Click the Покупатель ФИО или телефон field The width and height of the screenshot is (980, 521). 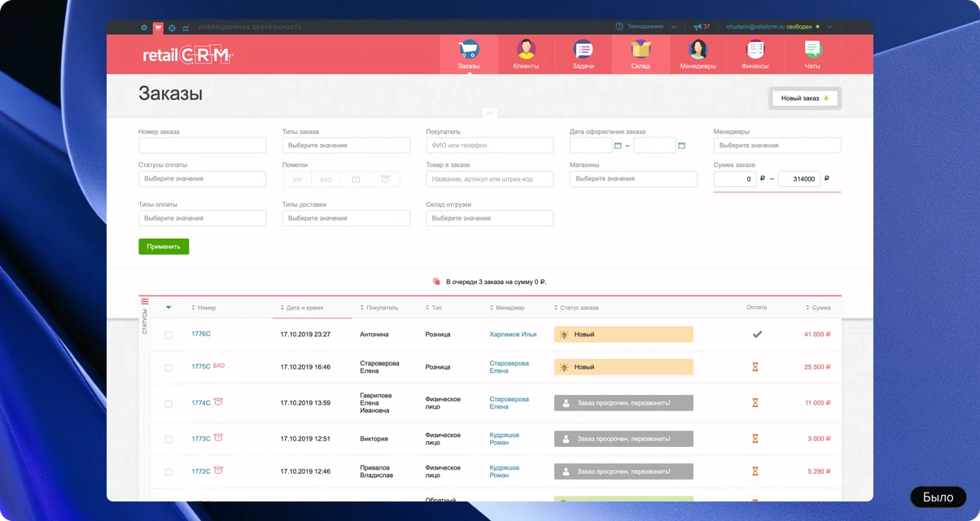tap(489, 146)
